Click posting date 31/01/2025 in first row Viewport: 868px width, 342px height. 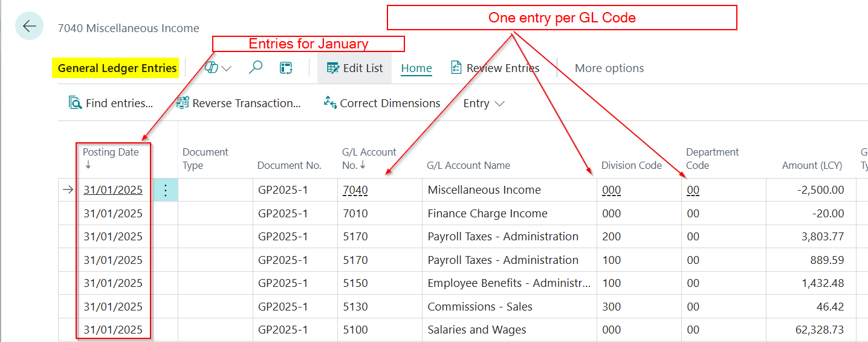pyautogui.click(x=113, y=190)
